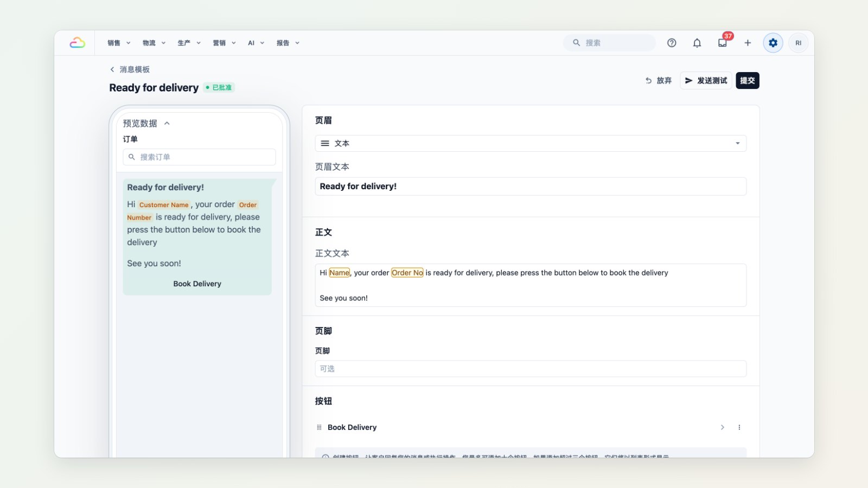Screen dimensions: 868x488
Task: Click the top 搜索 search field
Action: click(610, 43)
